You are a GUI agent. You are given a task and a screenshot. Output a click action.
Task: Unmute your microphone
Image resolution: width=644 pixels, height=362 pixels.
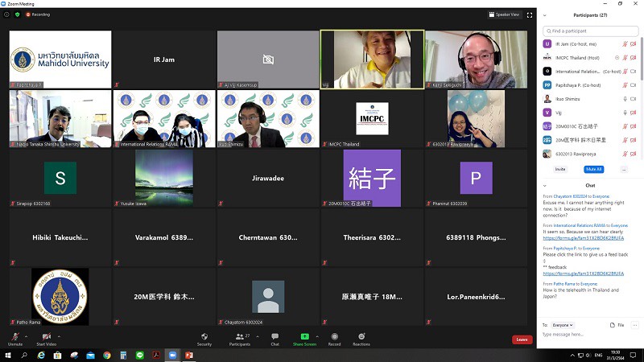point(14,337)
